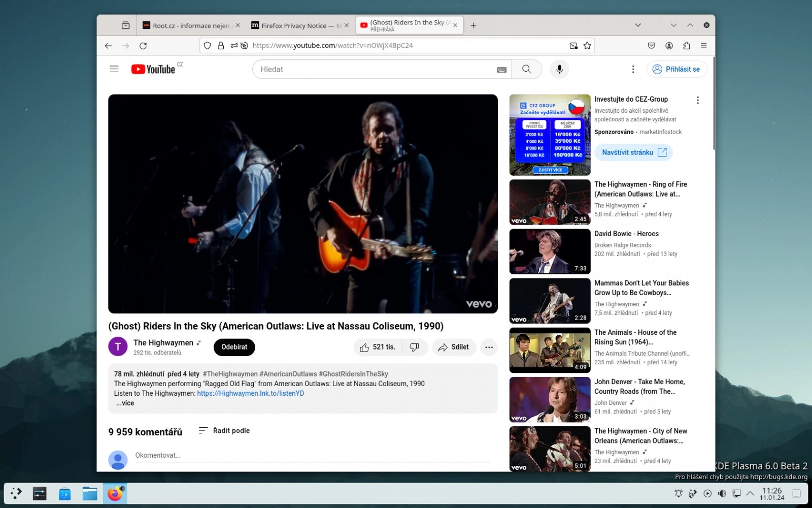Screen dimensions: 812x508
Task: Click Navštívit stránku ad button
Action: (634, 152)
